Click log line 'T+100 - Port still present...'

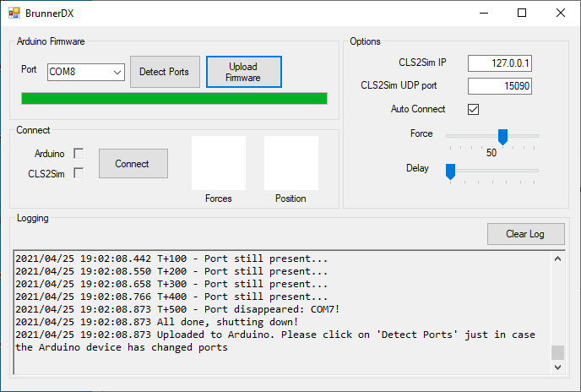(x=171, y=259)
